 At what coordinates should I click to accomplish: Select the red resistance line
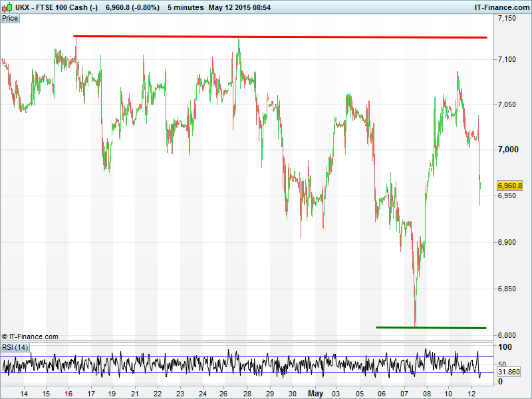(280, 37)
